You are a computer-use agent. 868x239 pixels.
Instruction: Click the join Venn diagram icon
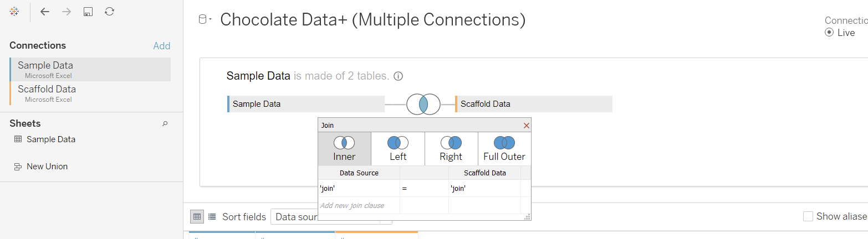[x=423, y=104]
